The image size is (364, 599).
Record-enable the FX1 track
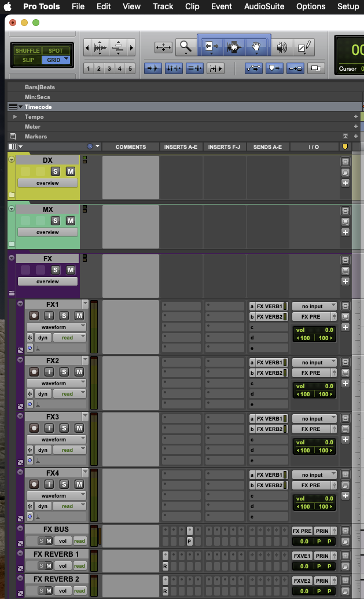click(x=34, y=316)
